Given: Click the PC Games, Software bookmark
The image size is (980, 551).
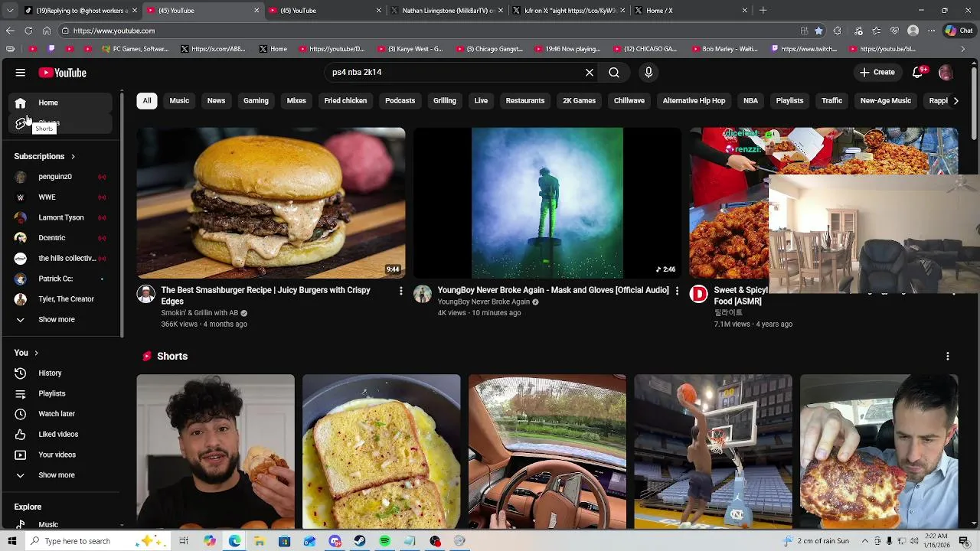Looking at the screenshot, I should [134, 49].
